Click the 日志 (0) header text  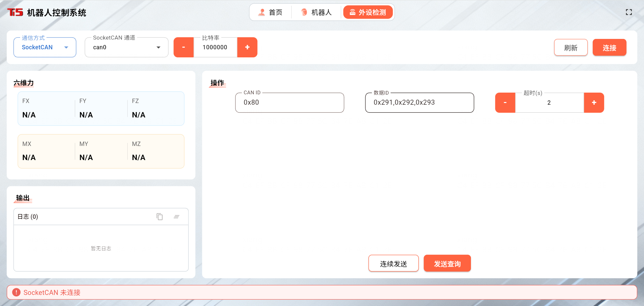(x=28, y=217)
